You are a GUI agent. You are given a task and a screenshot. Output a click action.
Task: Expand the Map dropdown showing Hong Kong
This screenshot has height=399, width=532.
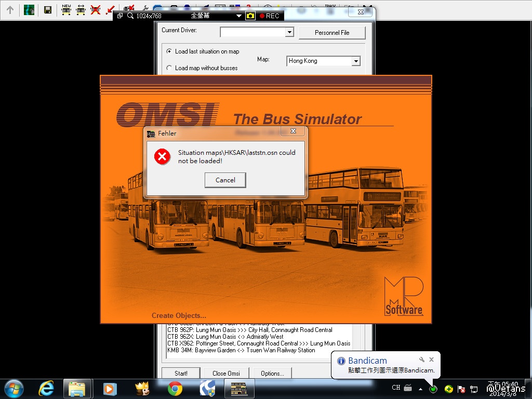coord(355,61)
